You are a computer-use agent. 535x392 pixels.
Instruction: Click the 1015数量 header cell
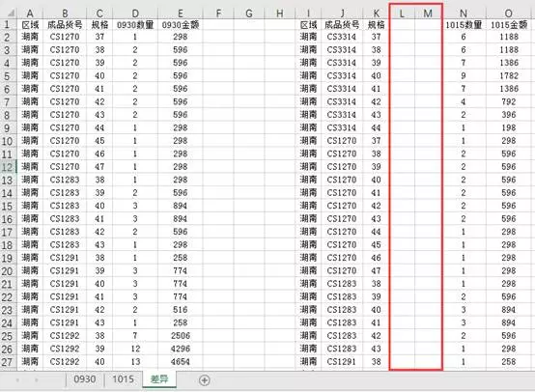point(464,24)
